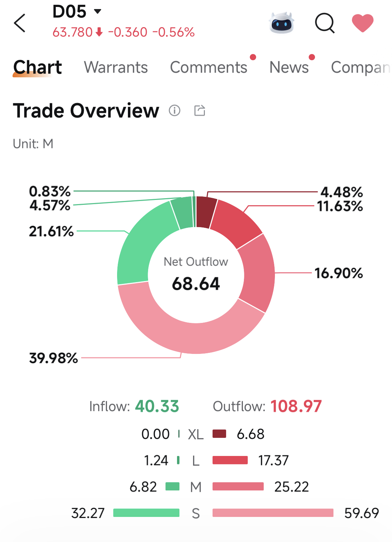Go to the News tab
This screenshot has width=392, height=542.
pos(289,67)
